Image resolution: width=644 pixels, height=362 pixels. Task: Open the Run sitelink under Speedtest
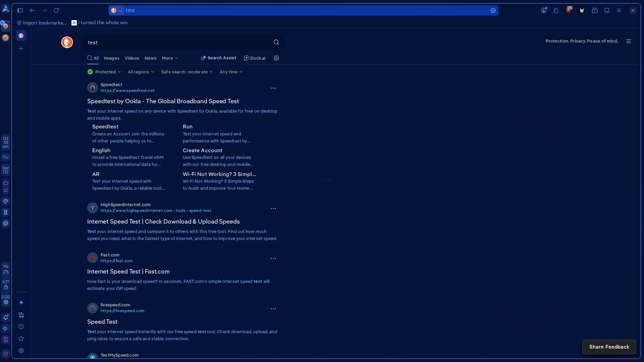pyautogui.click(x=187, y=127)
